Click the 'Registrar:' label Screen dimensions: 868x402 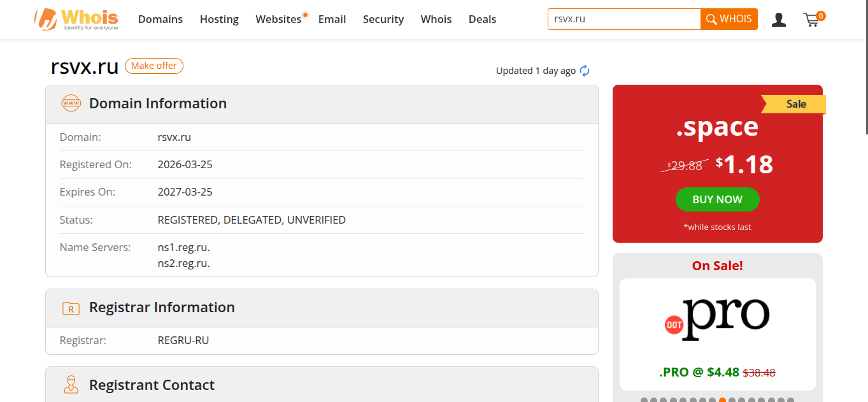83,340
